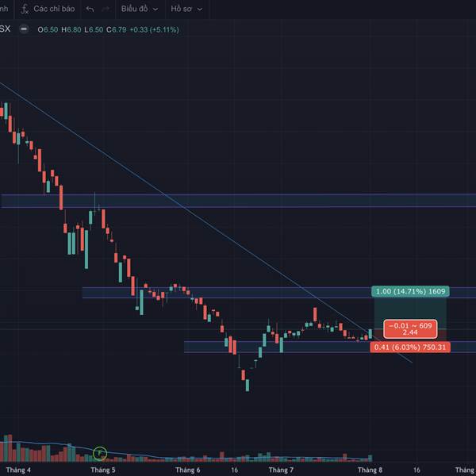Click the greyed redo arrow

pyautogui.click(x=106, y=9)
